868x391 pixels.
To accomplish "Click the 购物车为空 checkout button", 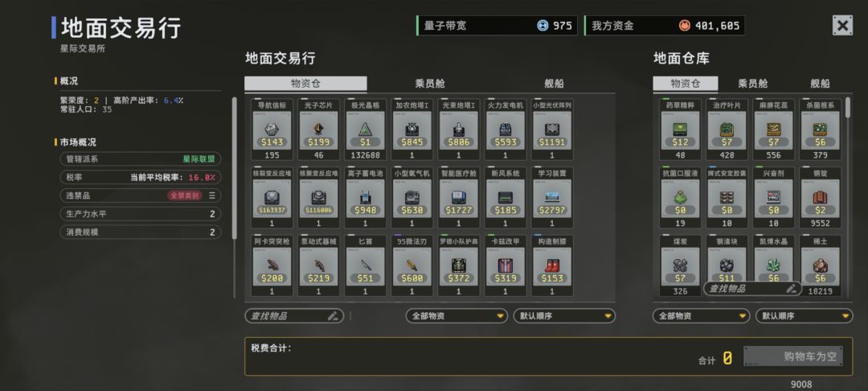I will coord(792,356).
